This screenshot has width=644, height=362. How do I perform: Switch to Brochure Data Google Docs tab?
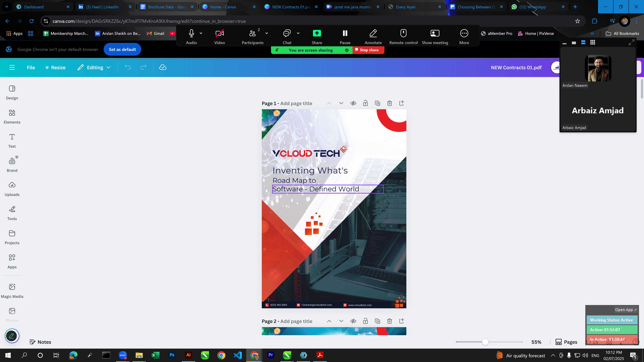167,7
